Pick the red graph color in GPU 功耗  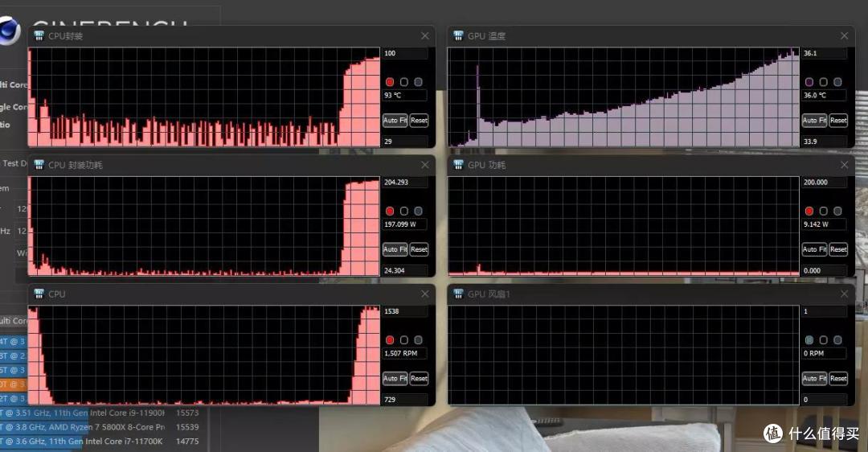809,211
